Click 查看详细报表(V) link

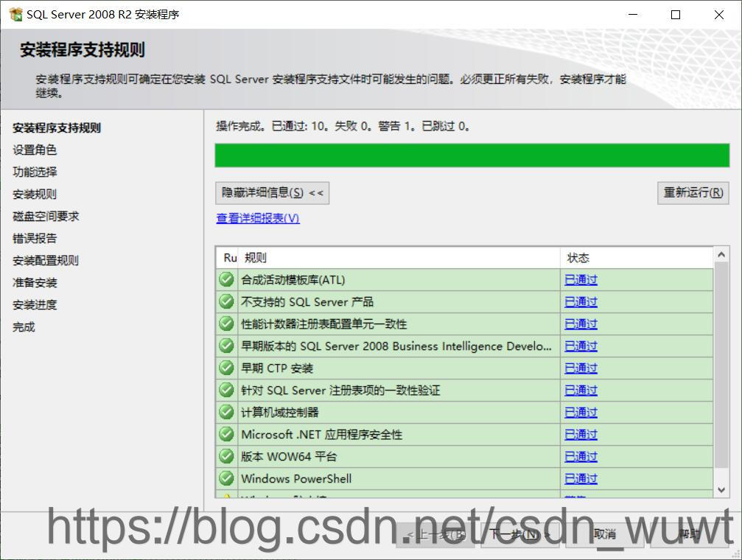[x=258, y=218]
